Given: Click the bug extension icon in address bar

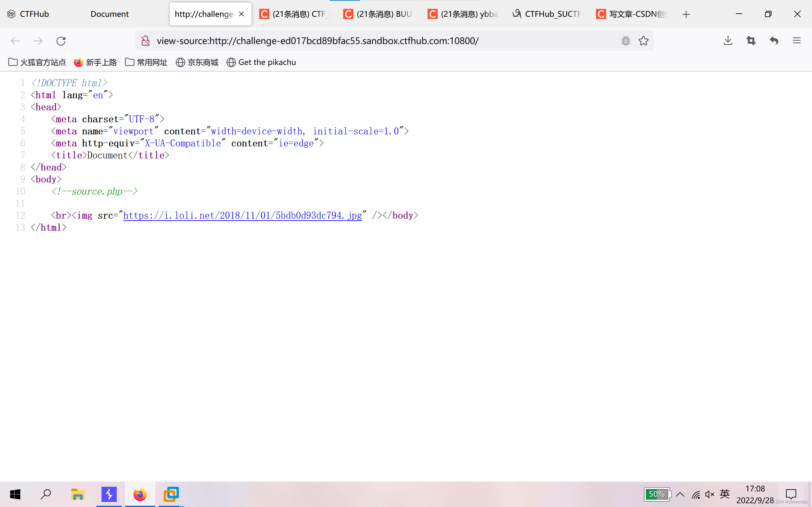Looking at the screenshot, I should tap(625, 41).
